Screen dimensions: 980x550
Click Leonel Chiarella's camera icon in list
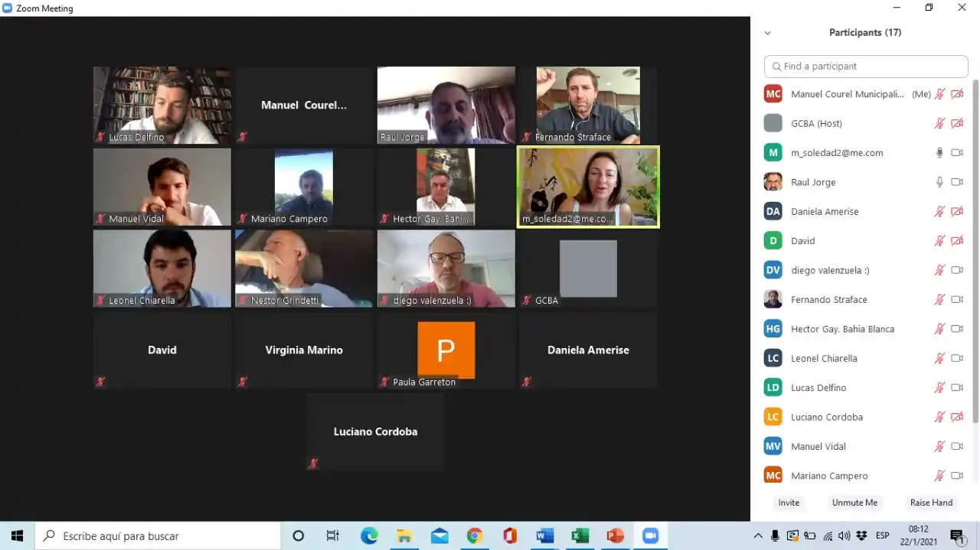[956, 359]
